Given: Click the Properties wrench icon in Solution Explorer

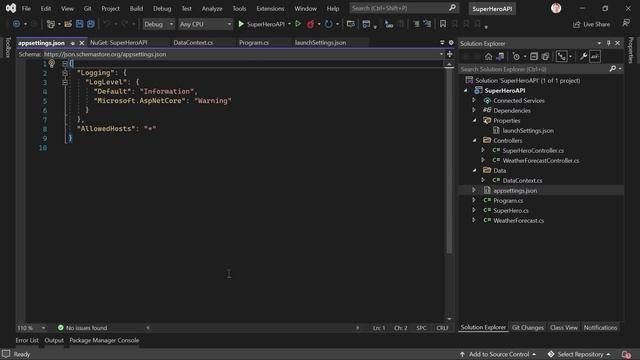Looking at the screenshot, I should coord(583,56).
